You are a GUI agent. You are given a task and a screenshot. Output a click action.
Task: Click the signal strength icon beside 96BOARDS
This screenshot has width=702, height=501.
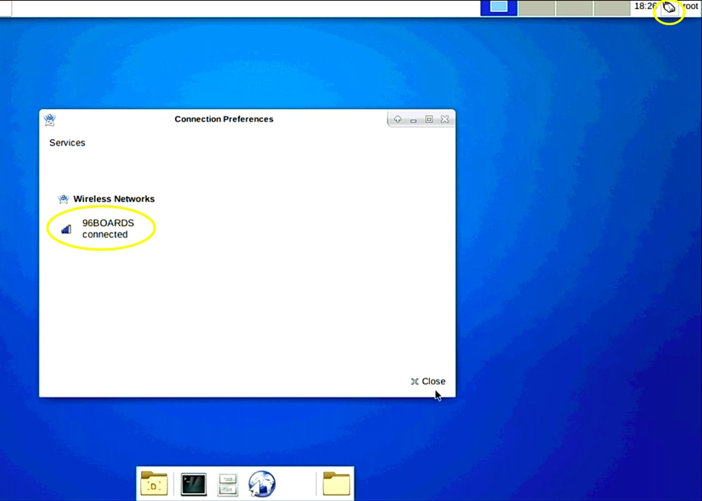tap(66, 229)
